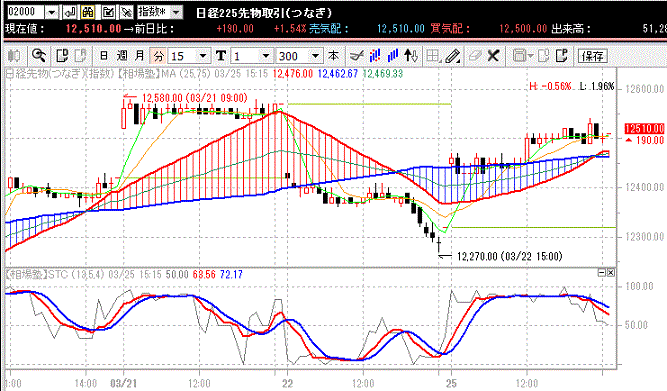Click the MA value 12,469.33 in green
This screenshot has width=667, height=391.
(383, 74)
